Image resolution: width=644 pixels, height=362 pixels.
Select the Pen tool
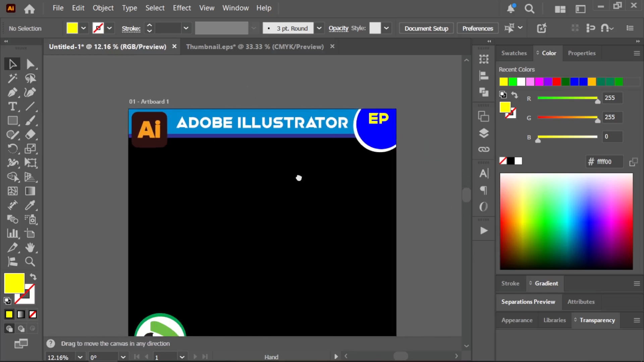point(12,93)
